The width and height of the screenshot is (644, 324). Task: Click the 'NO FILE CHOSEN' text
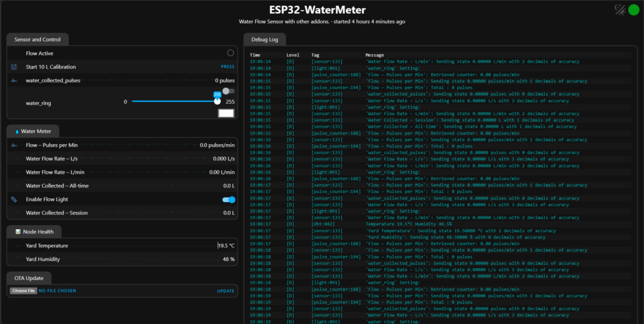[57, 291]
